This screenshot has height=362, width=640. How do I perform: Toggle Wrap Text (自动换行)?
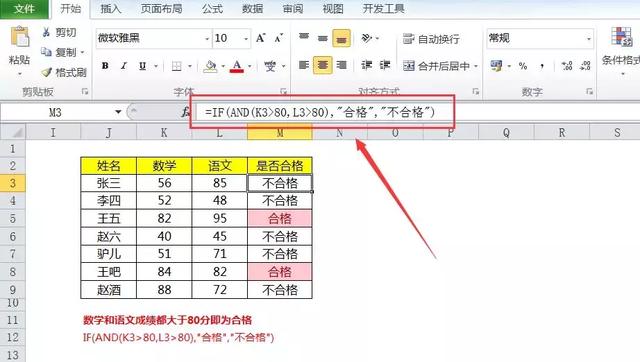point(431,39)
